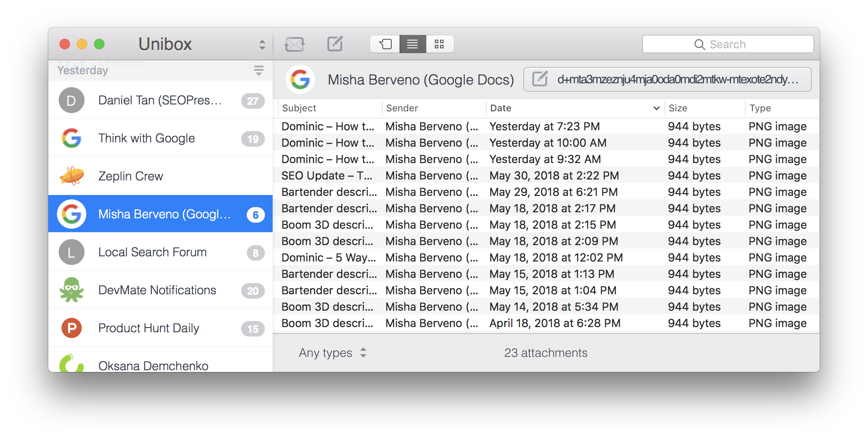Select attachment dated May 29, 2018 6:21 PM

click(x=546, y=192)
